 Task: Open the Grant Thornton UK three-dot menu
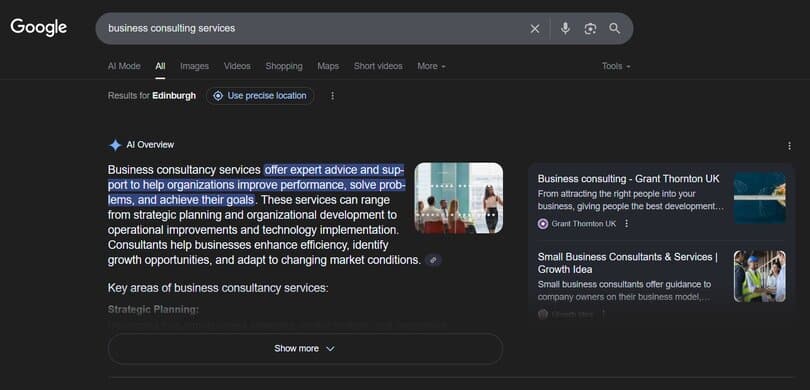(627, 224)
